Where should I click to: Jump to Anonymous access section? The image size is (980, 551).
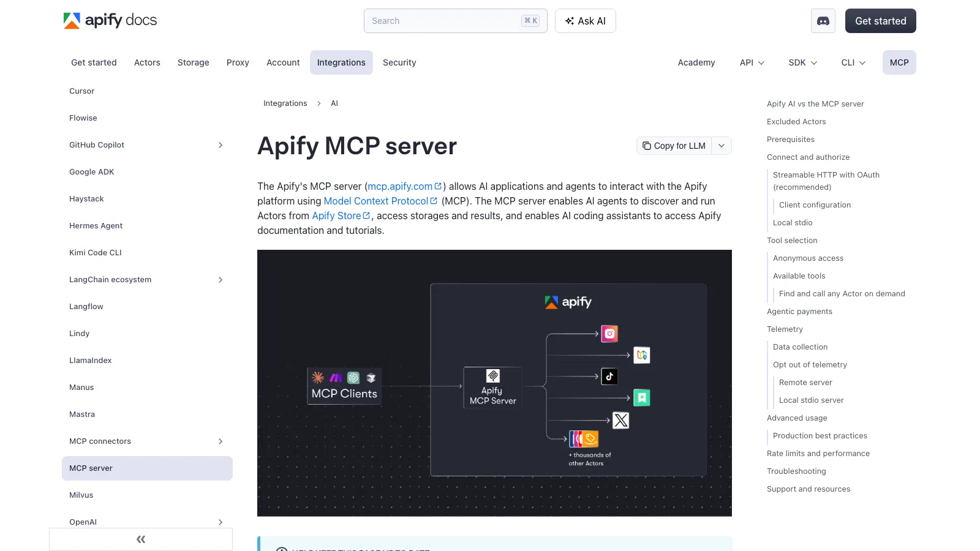pyautogui.click(x=808, y=258)
